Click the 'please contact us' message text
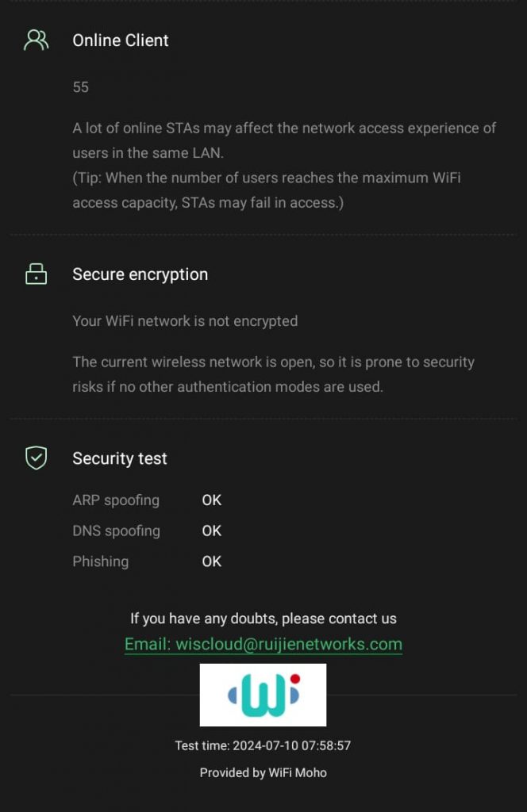Image resolution: width=527 pixels, height=812 pixels. point(263,619)
